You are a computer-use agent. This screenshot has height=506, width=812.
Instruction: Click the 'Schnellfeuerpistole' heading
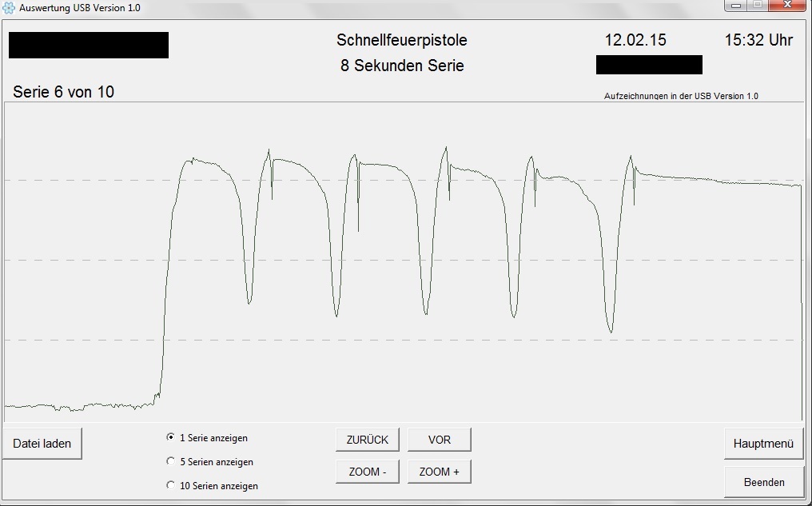click(x=402, y=40)
